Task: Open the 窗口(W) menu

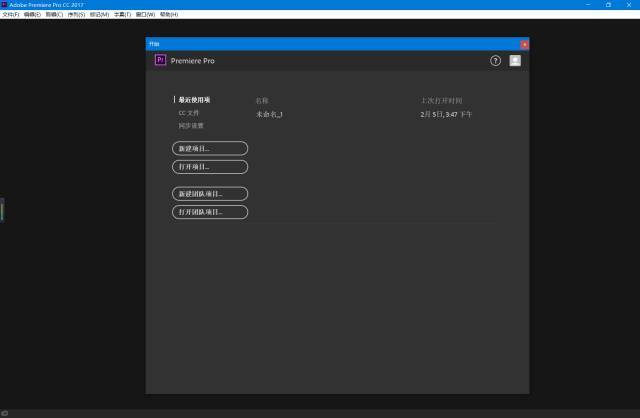Action: tap(145, 14)
